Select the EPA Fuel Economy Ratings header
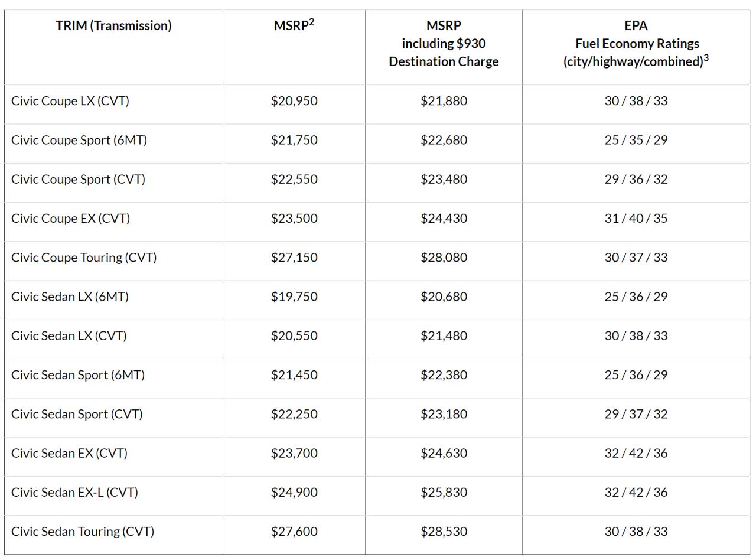756x557 pixels. [x=636, y=44]
